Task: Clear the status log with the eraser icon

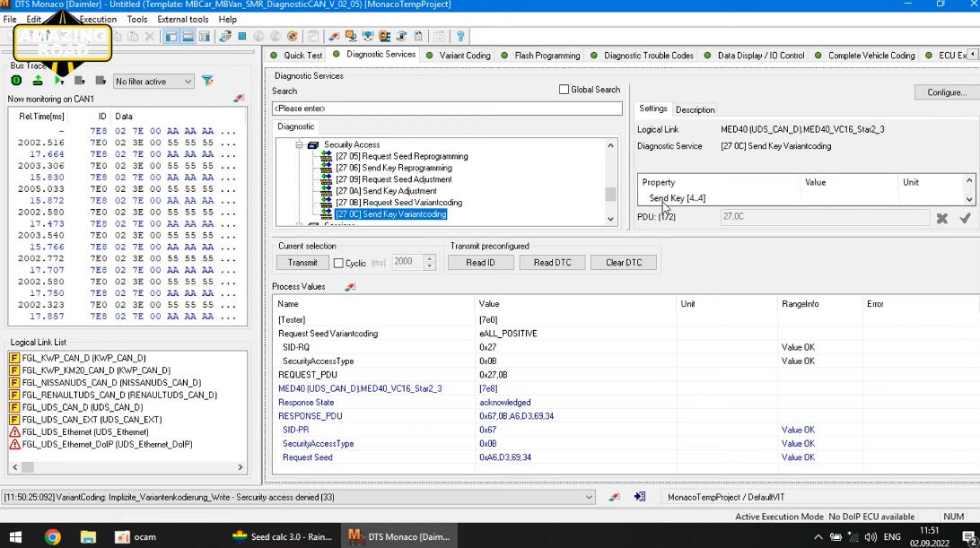Action: click(x=615, y=497)
